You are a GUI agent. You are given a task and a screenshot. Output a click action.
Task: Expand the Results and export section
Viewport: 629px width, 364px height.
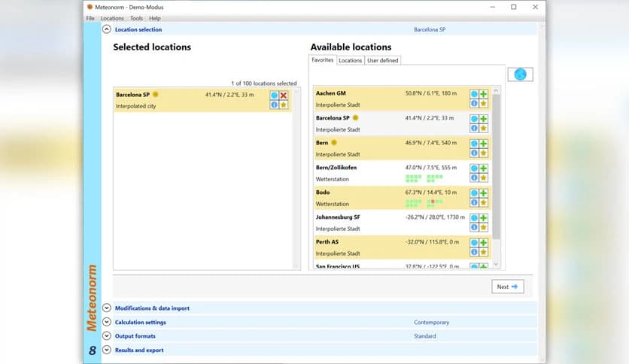point(106,350)
